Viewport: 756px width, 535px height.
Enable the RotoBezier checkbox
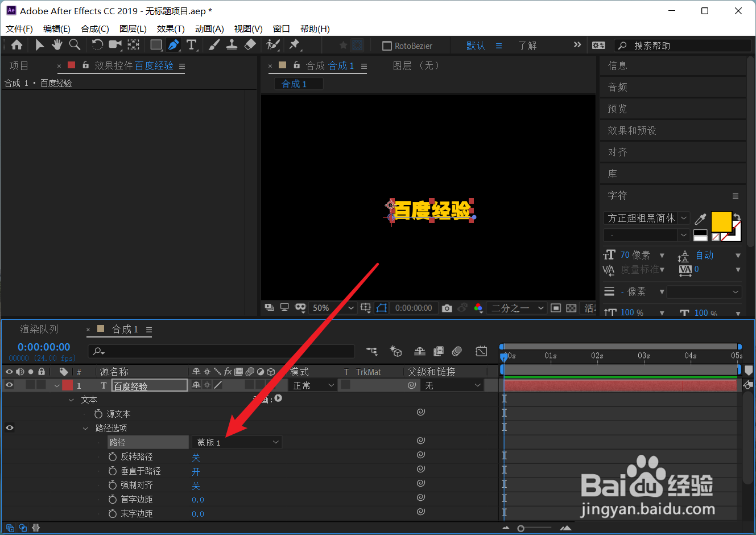pyautogui.click(x=387, y=46)
